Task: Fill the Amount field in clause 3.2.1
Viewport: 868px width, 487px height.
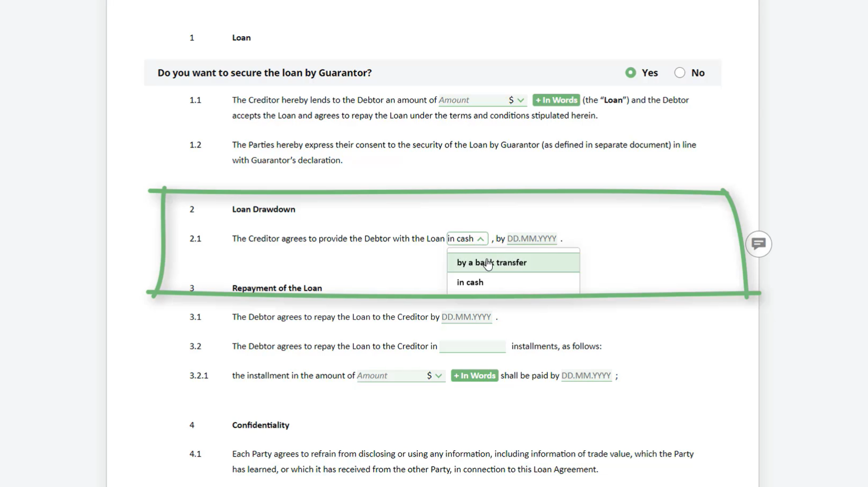Action: [390, 376]
